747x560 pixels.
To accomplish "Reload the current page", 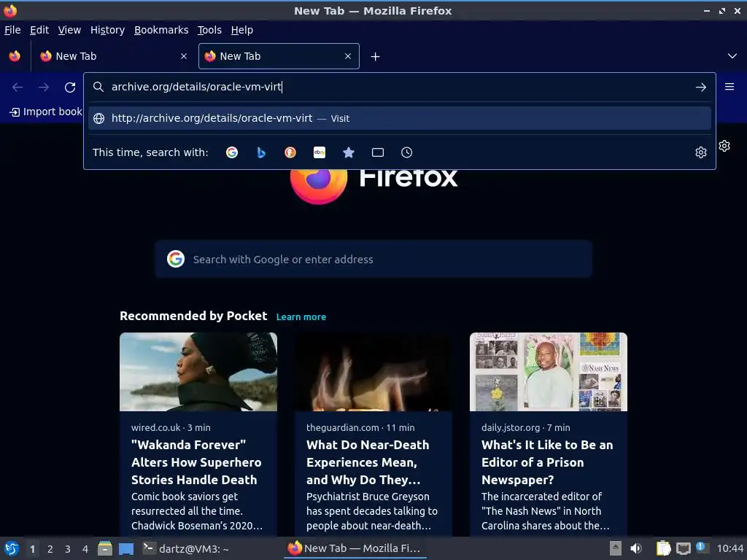I will pyautogui.click(x=70, y=87).
